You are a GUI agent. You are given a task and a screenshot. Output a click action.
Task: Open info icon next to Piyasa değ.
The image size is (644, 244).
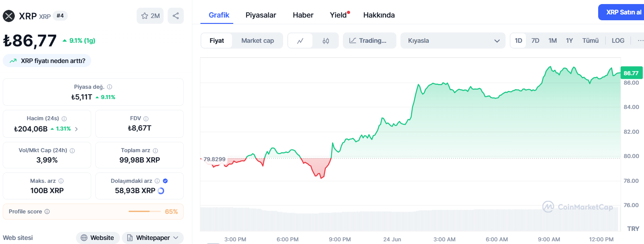[x=110, y=87]
